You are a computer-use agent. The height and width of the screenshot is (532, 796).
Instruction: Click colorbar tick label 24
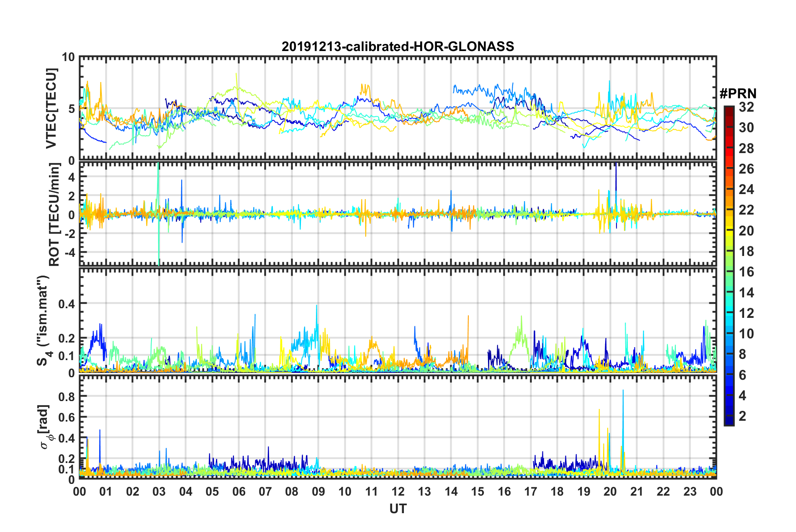pyautogui.click(x=746, y=189)
